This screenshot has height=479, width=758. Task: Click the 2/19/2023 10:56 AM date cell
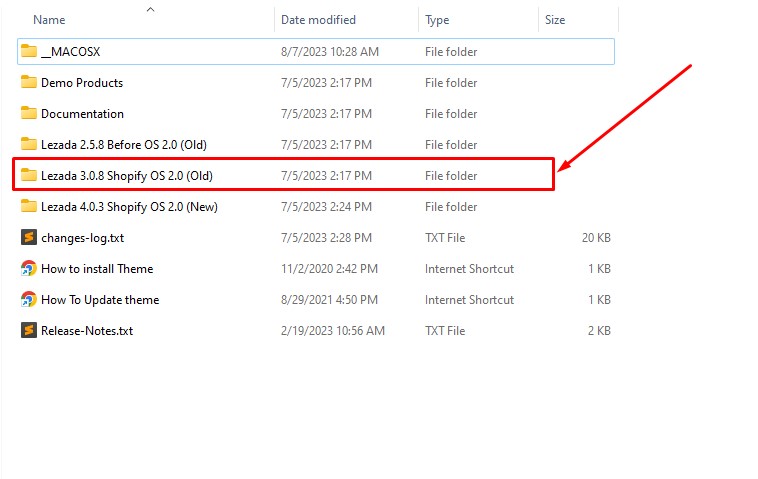coord(333,331)
